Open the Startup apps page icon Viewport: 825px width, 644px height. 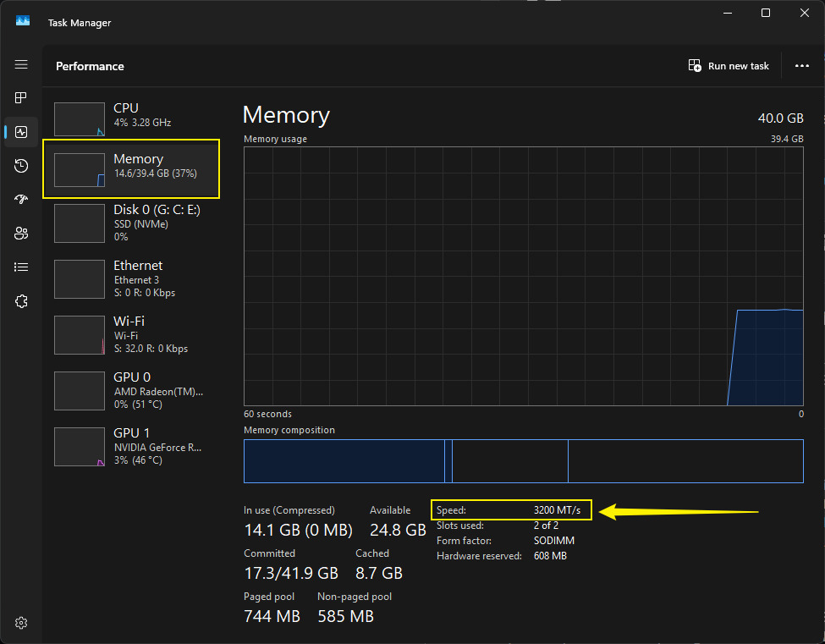point(21,200)
